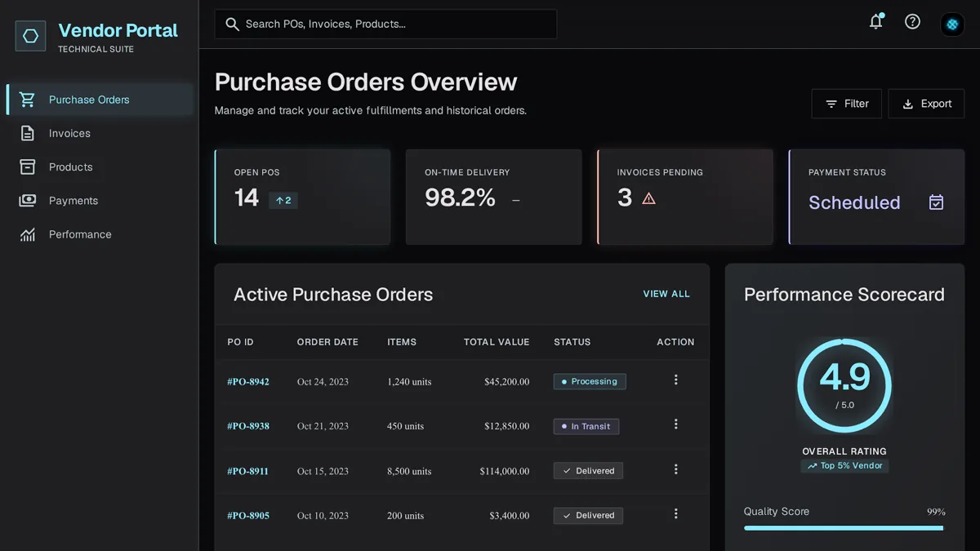Click the Performance chart icon
980x551 pixels.
28,234
